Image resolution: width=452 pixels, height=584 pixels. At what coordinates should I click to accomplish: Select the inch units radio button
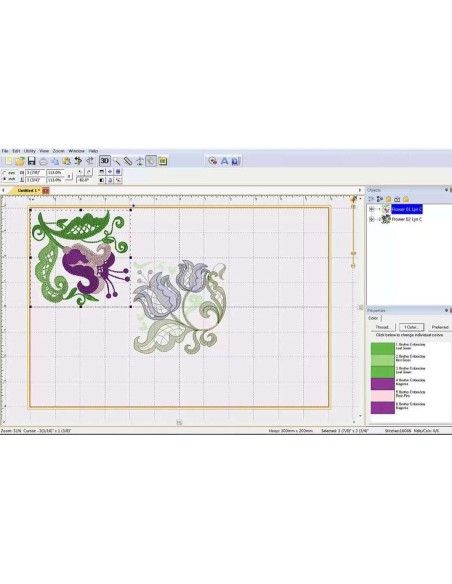4,179
